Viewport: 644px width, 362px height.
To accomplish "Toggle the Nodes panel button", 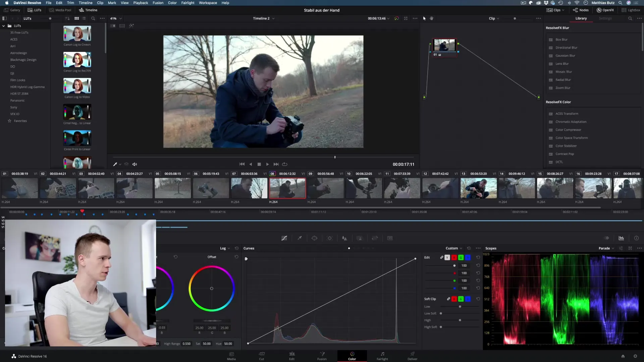I will tap(581, 10).
